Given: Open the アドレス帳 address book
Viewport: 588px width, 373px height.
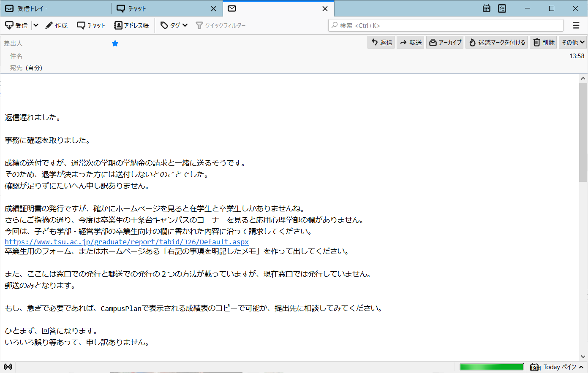Looking at the screenshot, I should coord(131,25).
